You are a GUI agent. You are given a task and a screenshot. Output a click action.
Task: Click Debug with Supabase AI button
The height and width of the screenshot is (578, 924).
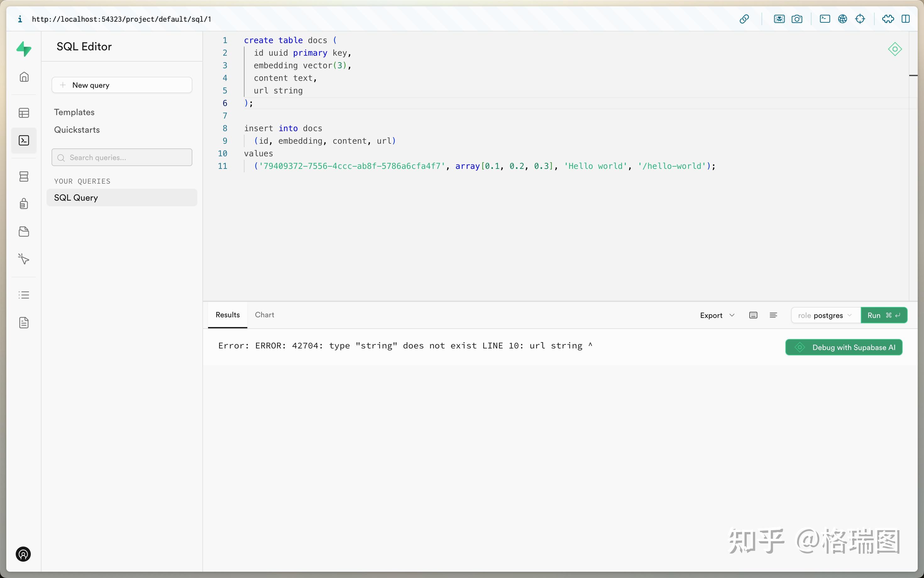[x=844, y=347]
